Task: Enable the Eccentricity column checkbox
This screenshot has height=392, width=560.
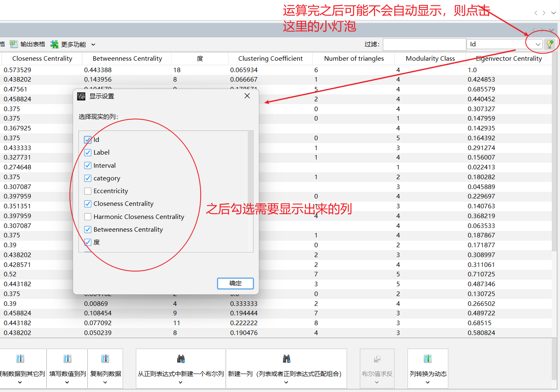Action: click(88, 191)
